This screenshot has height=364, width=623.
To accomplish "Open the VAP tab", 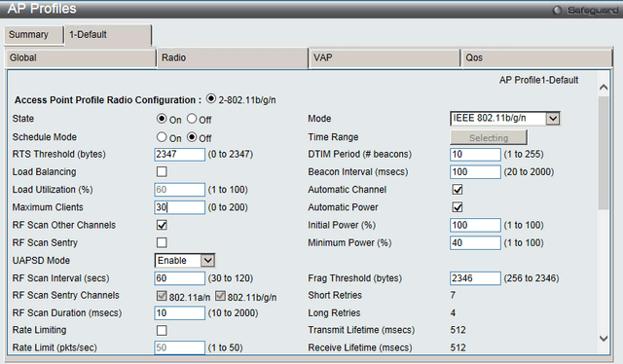I will (385, 58).
